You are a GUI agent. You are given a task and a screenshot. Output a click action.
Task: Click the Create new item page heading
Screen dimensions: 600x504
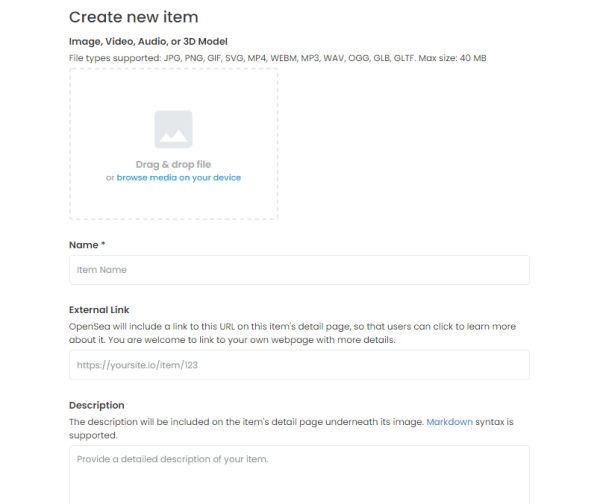[134, 17]
